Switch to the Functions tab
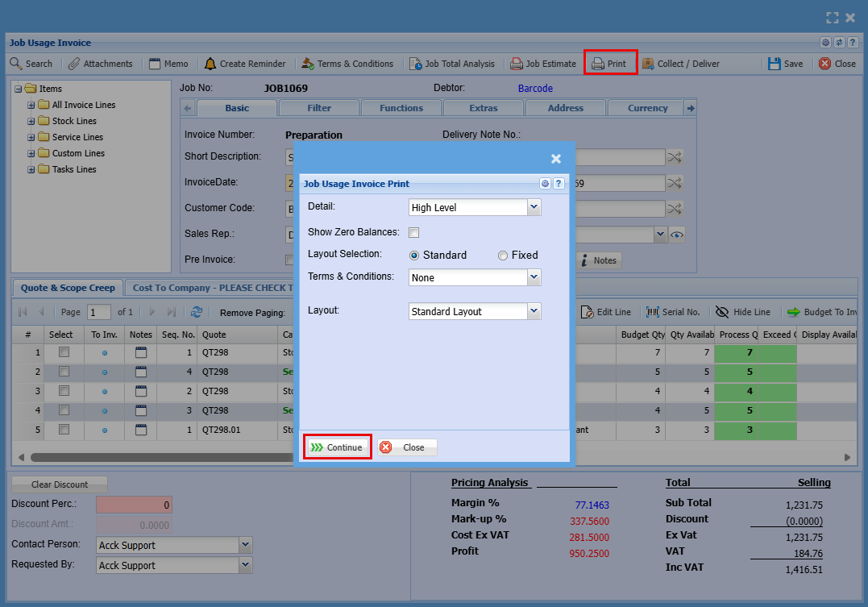This screenshot has height=607, width=868. click(x=401, y=108)
